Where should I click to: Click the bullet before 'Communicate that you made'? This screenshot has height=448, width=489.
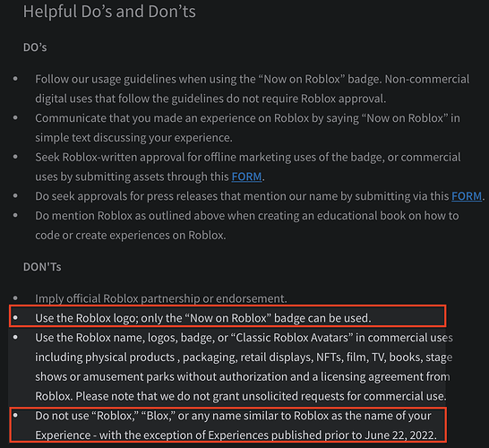15,117
